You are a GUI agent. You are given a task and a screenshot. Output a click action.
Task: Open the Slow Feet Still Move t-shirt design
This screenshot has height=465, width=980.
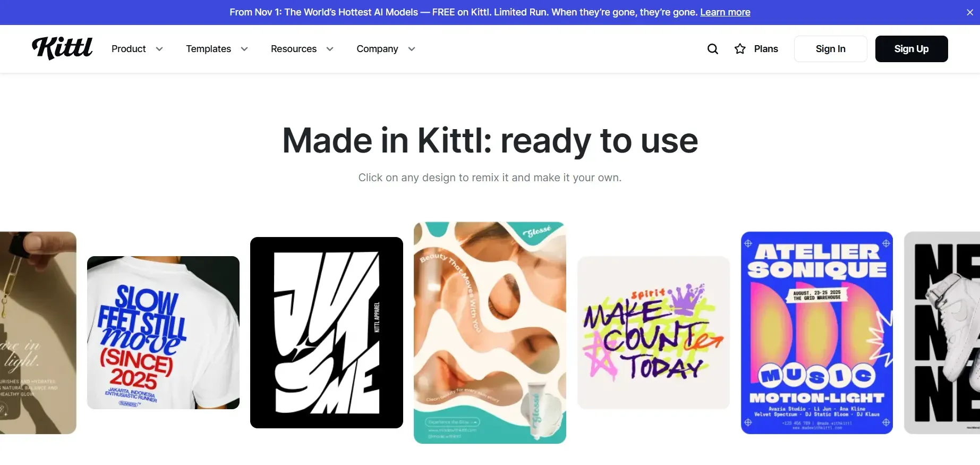click(163, 333)
